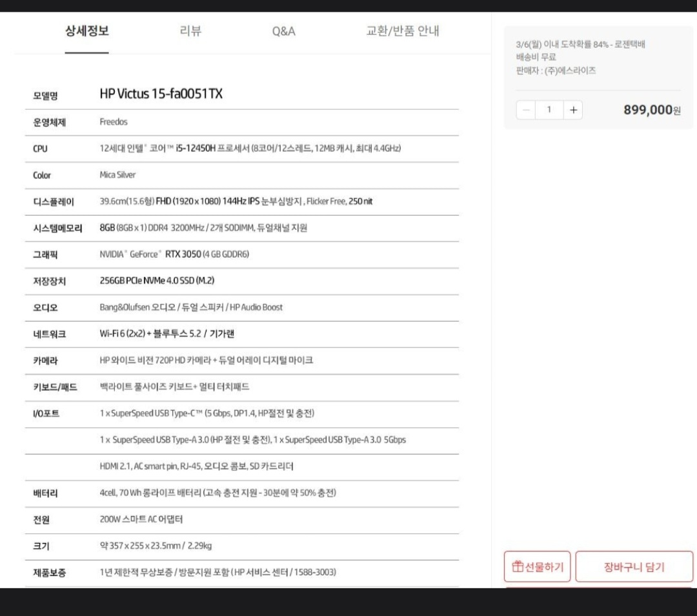Click the 선물하기 gift button

point(537,567)
